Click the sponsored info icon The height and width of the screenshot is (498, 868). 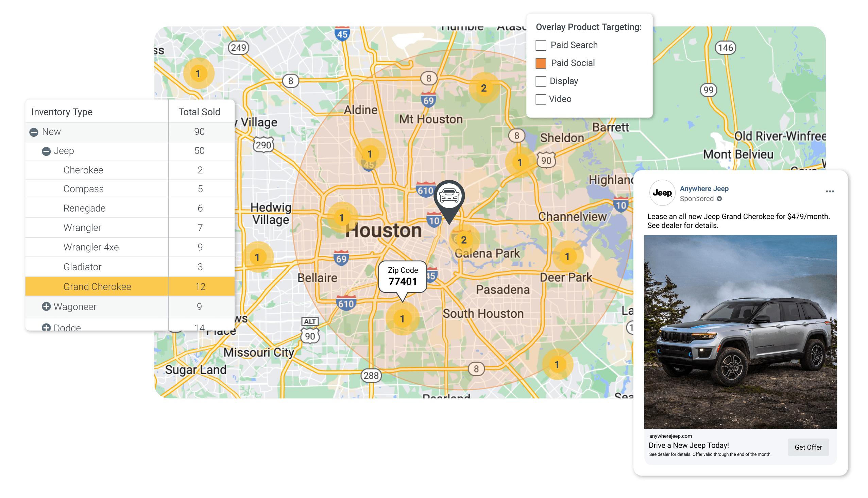coord(719,199)
